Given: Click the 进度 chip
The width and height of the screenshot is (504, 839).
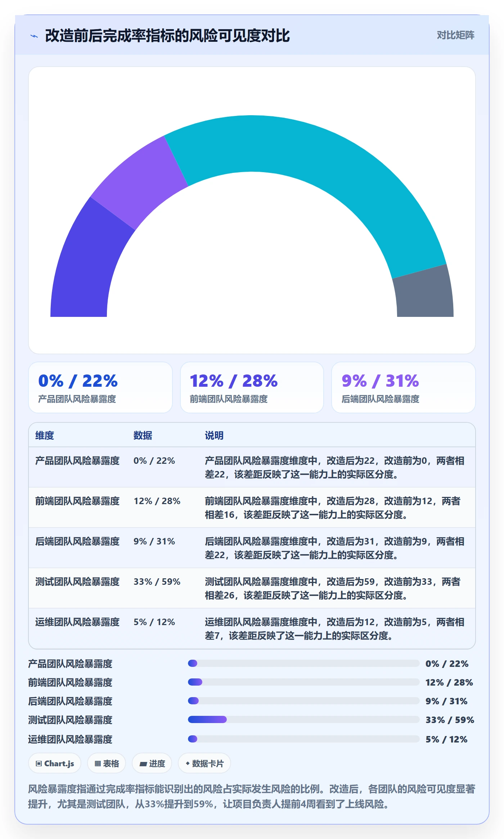Looking at the screenshot, I should pos(152,763).
